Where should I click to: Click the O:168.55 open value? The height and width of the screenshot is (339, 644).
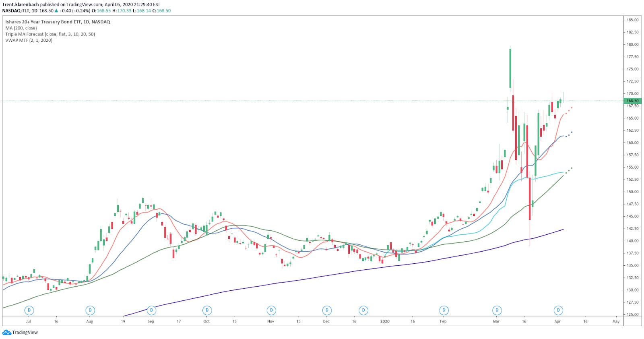click(101, 11)
